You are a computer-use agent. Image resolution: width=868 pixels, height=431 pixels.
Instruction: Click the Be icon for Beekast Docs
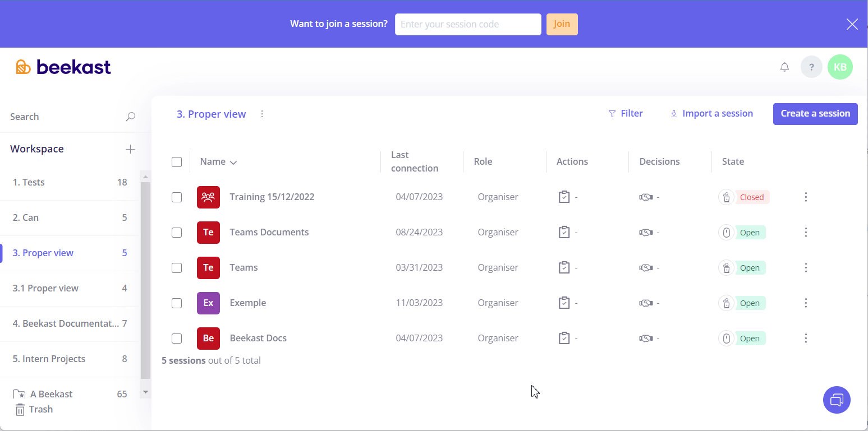pyautogui.click(x=208, y=338)
